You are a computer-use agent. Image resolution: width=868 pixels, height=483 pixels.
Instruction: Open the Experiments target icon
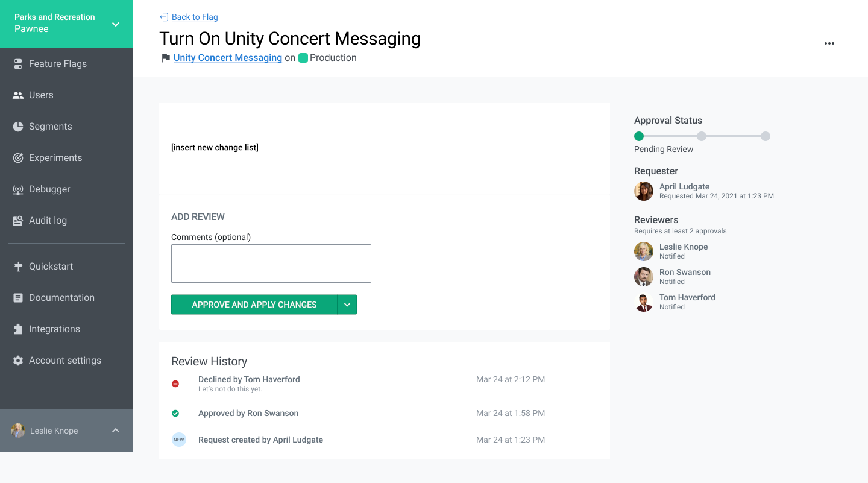tap(18, 158)
